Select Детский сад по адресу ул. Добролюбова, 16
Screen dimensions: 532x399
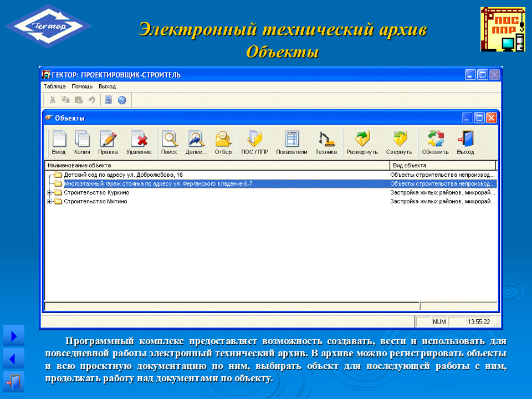pos(123,175)
